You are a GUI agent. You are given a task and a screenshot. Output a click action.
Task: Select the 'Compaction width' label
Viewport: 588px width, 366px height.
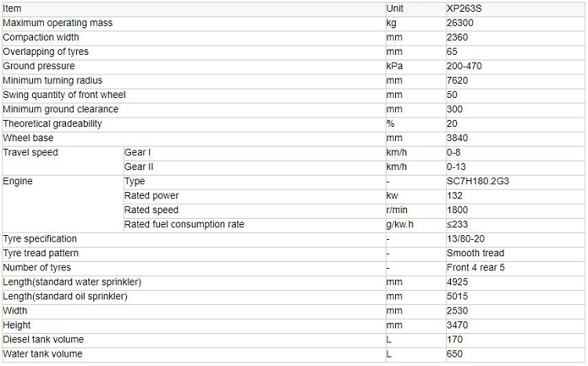point(41,38)
